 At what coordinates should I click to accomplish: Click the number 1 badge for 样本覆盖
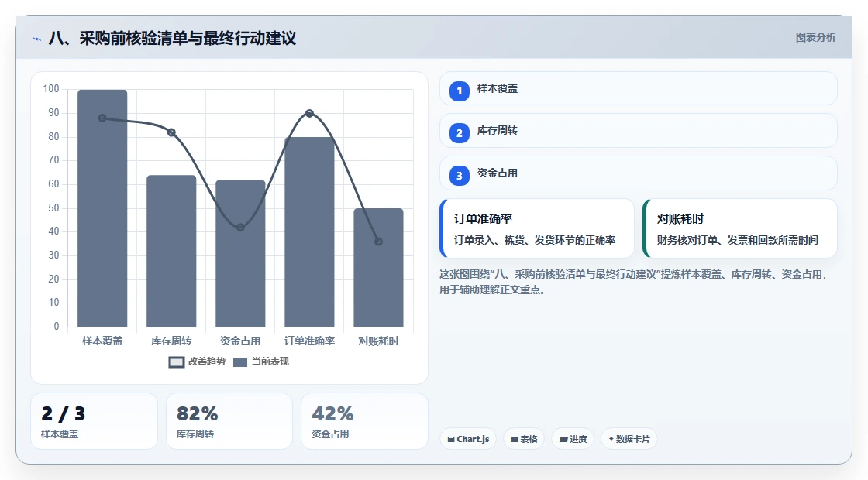(459, 91)
